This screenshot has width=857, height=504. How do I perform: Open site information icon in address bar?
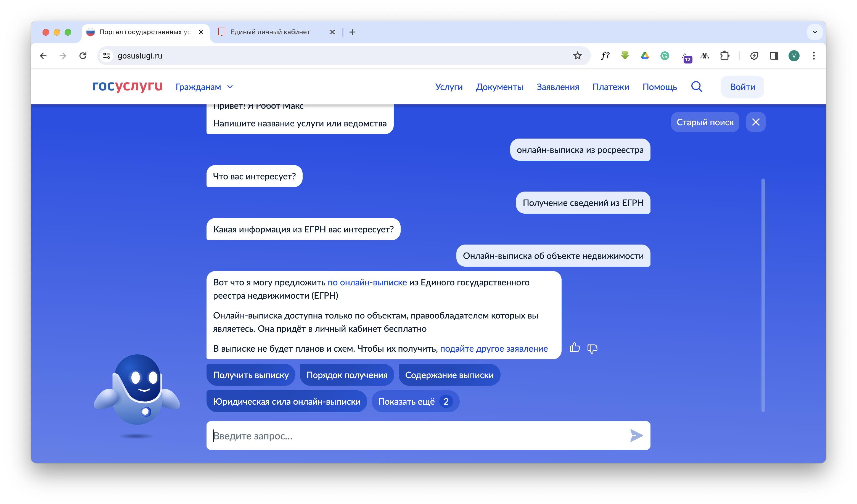tap(107, 56)
